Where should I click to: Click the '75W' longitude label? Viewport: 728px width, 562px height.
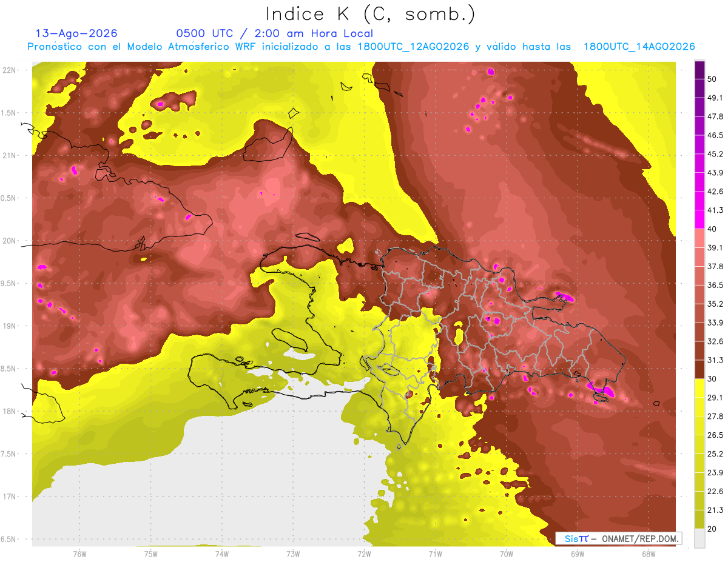coord(150,554)
